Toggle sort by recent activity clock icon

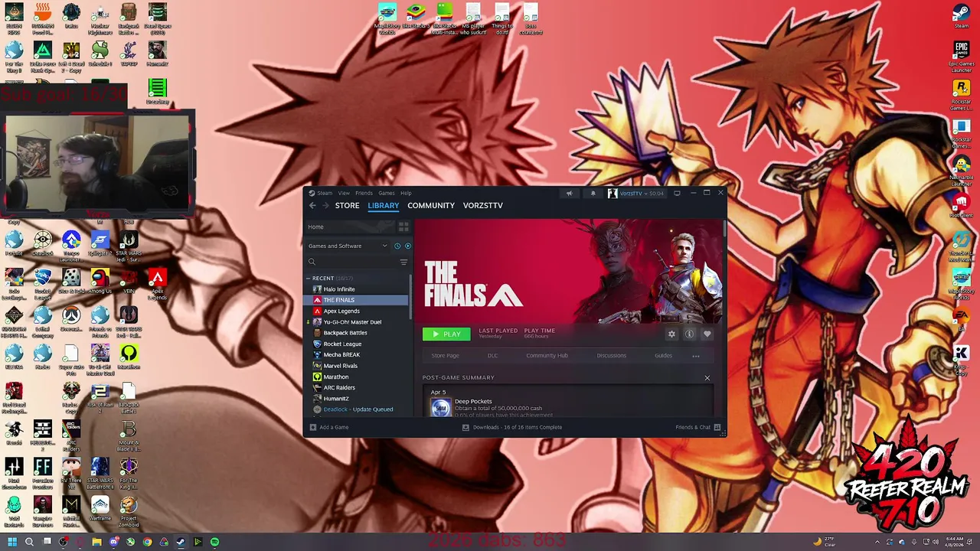[x=397, y=246]
